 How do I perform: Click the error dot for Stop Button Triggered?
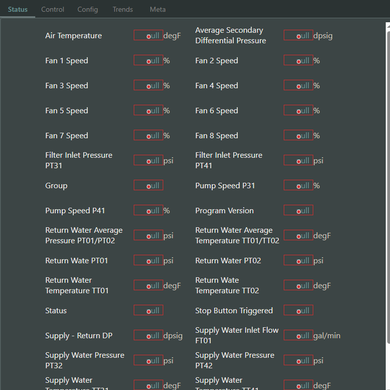[299, 311]
